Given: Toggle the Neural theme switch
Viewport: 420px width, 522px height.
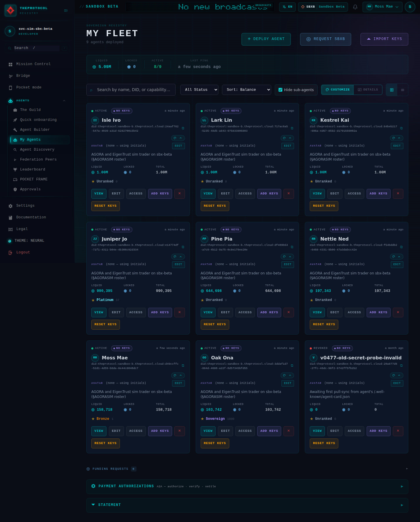Looking at the screenshot, I should (x=37, y=241).
